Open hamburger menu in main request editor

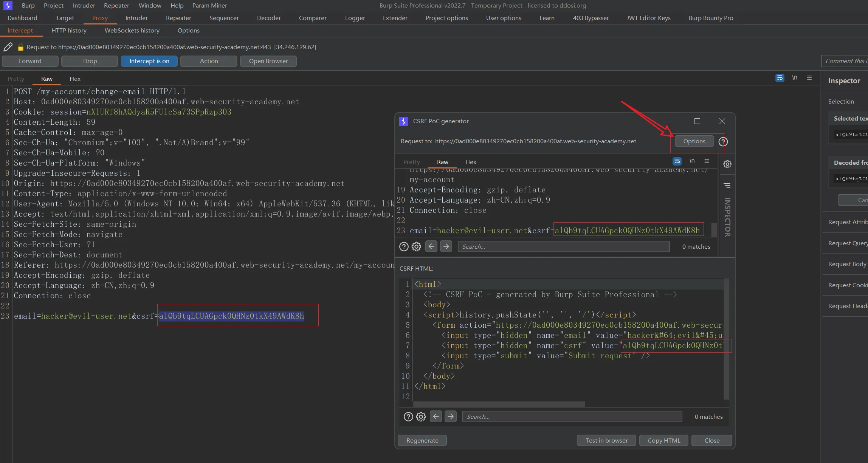(x=809, y=78)
